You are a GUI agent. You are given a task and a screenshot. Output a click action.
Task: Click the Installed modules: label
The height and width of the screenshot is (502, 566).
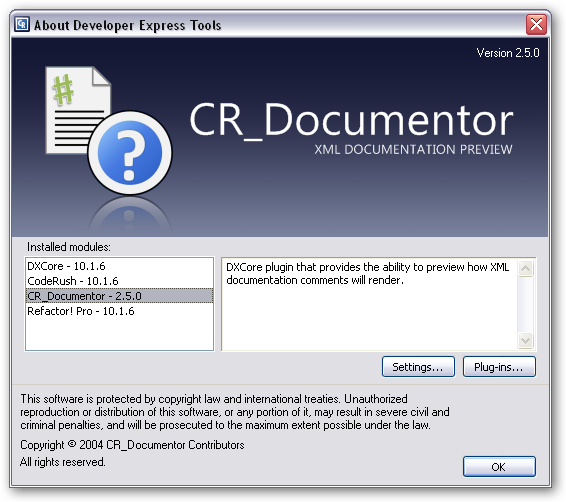[69, 247]
